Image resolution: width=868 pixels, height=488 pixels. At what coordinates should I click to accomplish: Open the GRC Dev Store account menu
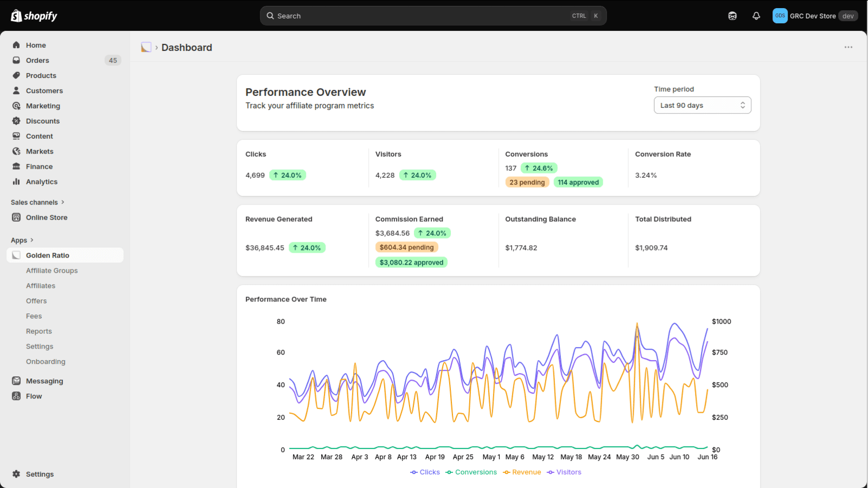pos(815,16)
